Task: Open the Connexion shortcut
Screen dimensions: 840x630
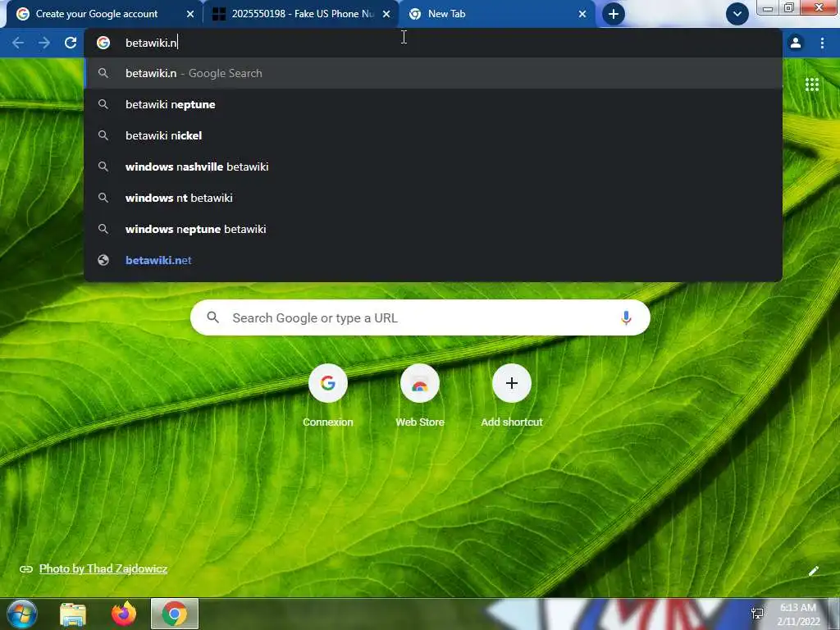Action: [x=328, y=395]
